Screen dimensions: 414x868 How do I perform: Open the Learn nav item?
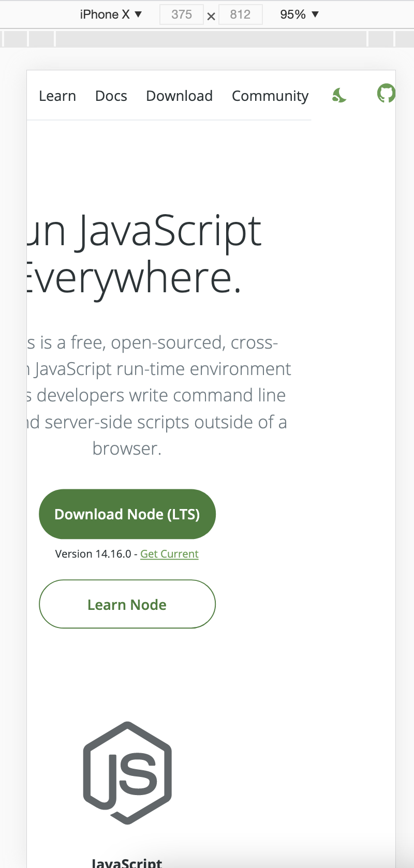coord(57,96)
